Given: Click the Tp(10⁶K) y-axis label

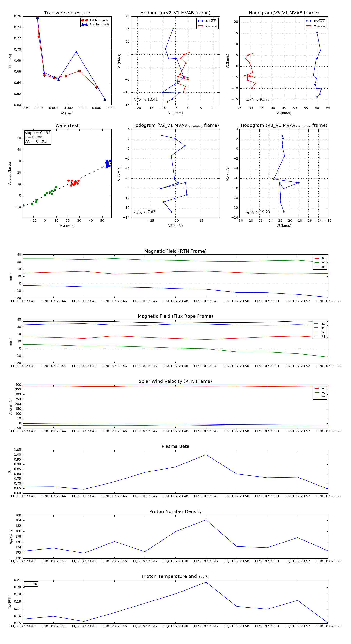Looking at the screenshot, I should pyautogui.click(x=10, y=602).
